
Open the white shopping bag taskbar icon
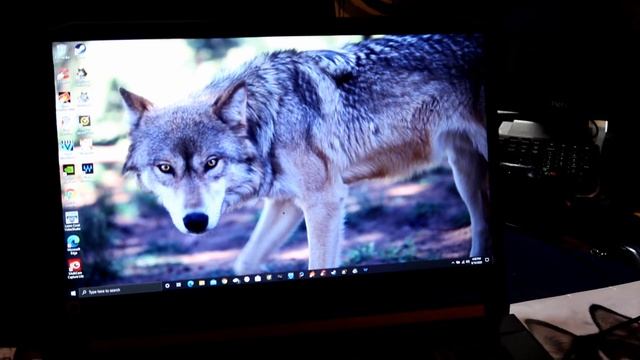point(258,278)
